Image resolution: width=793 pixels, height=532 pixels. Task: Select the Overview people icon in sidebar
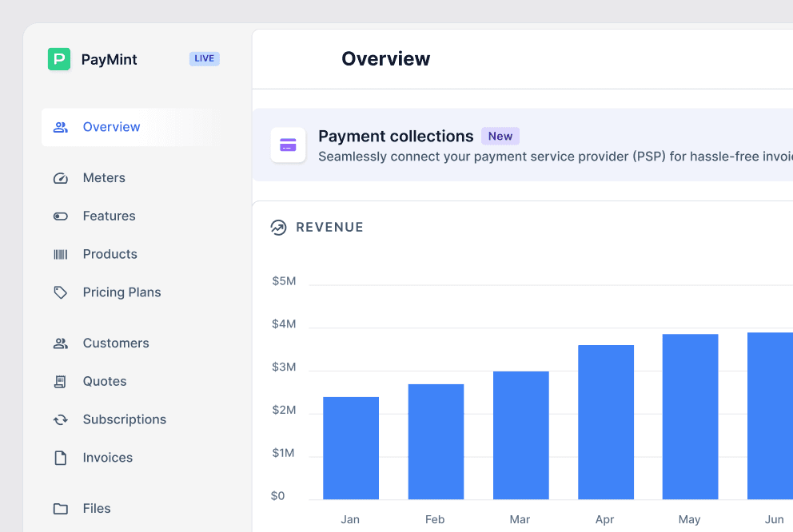(61, 127)
